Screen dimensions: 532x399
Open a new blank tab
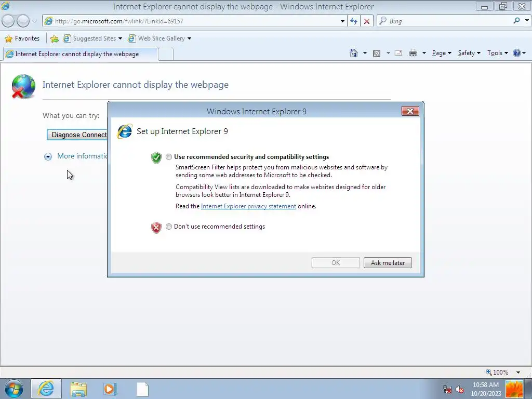(x=166, y=54)
